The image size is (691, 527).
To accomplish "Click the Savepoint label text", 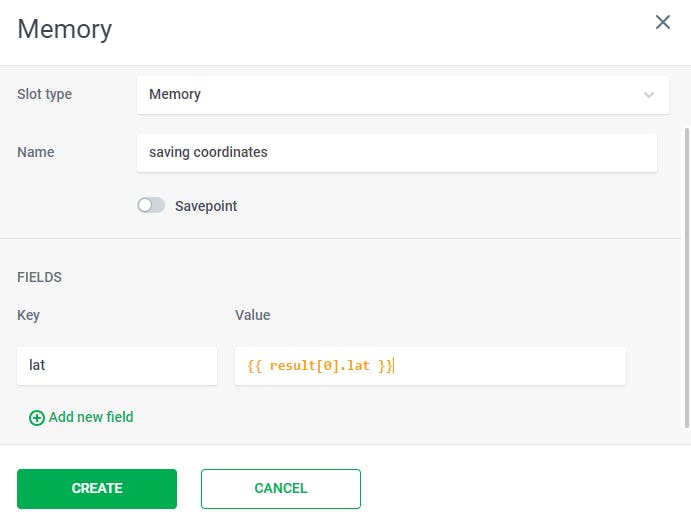I will coord(206,206).
